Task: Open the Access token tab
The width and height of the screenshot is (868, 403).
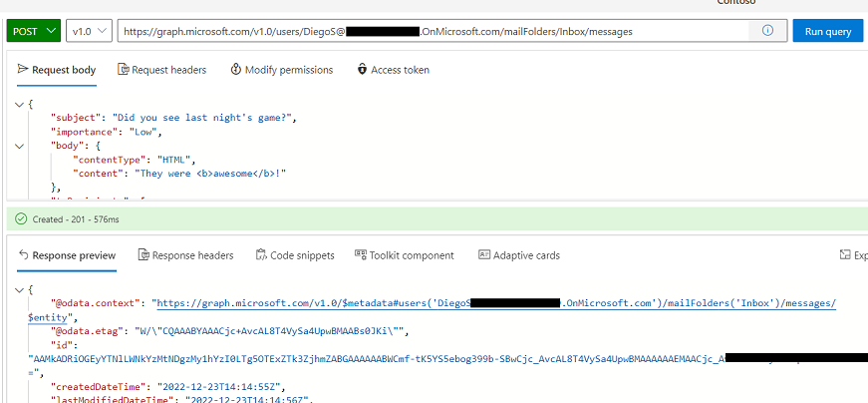Action: [x=393, y=70]
